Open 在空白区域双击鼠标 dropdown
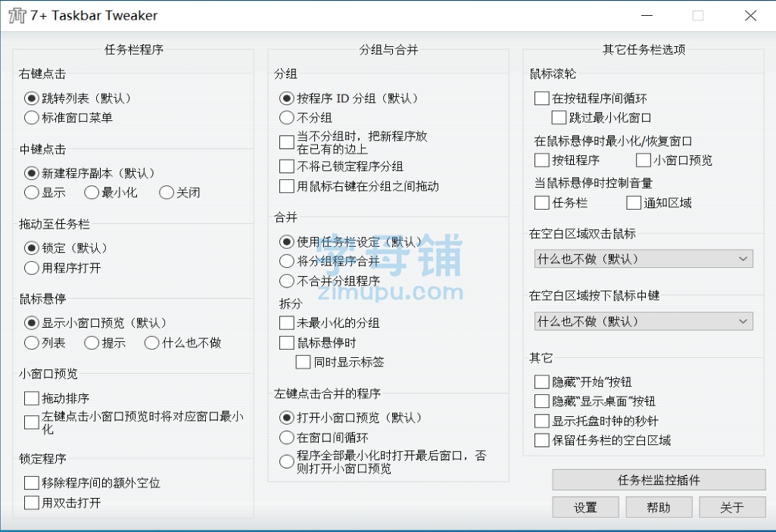This screenshot has width=776, height=532. [x=644, y=259]
